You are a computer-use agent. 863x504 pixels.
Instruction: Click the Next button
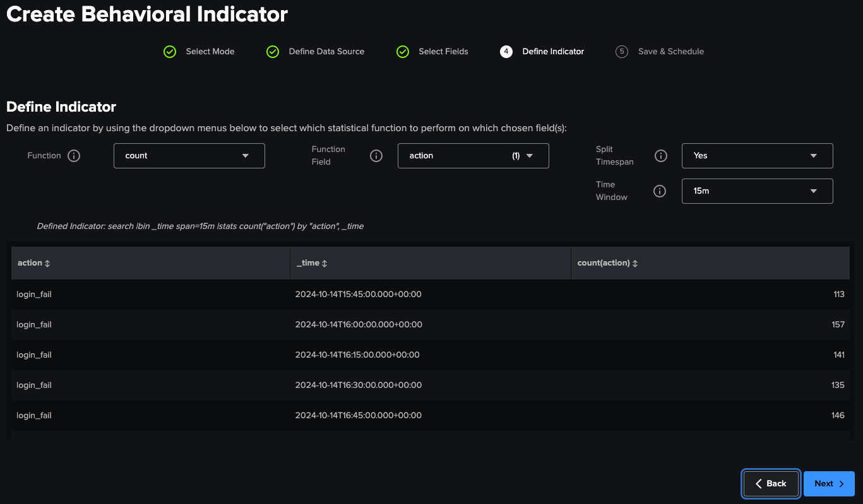click(828, 484)
